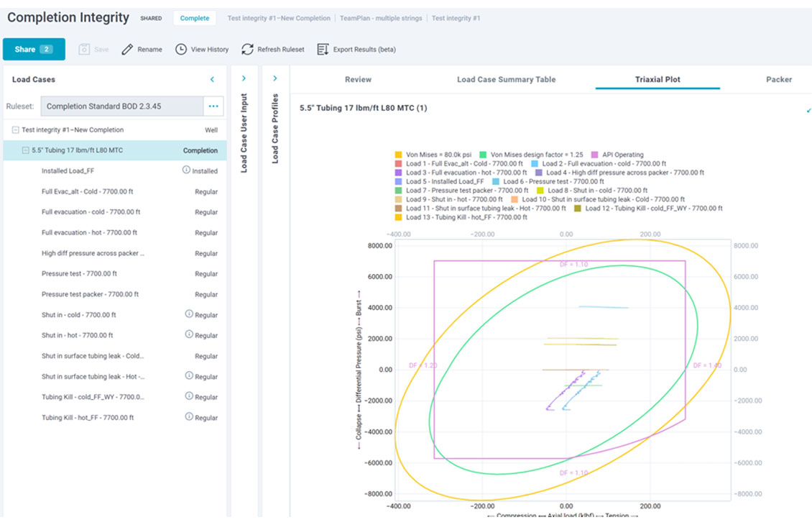Toggle API Operating legend entry
The height and width of the screenshot is (525, 812).
click(596, 155)
